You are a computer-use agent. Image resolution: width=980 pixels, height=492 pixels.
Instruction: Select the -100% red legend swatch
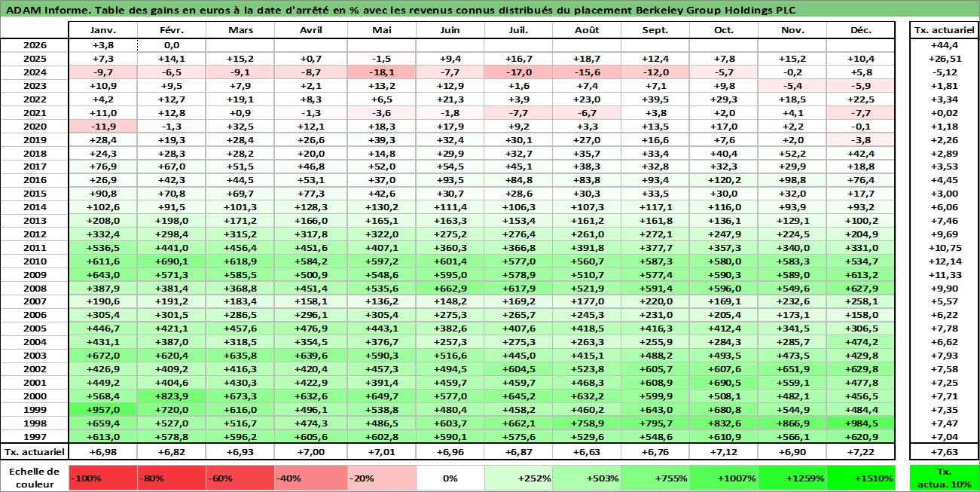click(102, 478)
